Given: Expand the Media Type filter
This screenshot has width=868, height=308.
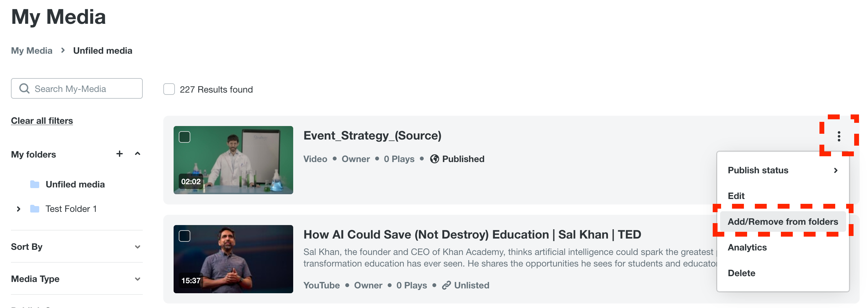Looking at the screenshot, I should (x=137, y=279).
